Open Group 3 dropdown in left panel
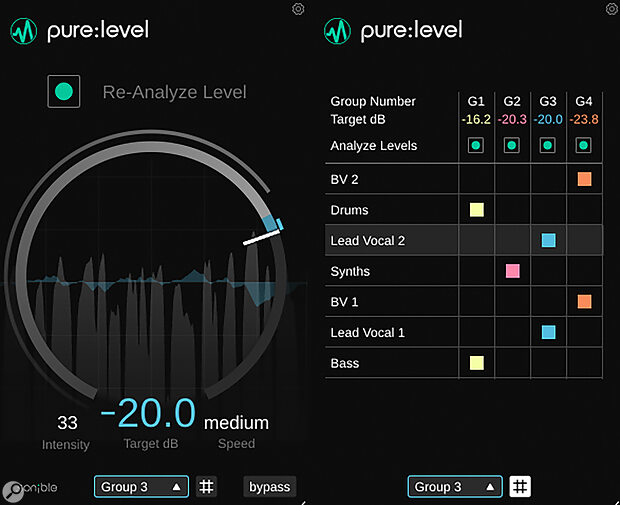620x505 pixels. [141, 486]
